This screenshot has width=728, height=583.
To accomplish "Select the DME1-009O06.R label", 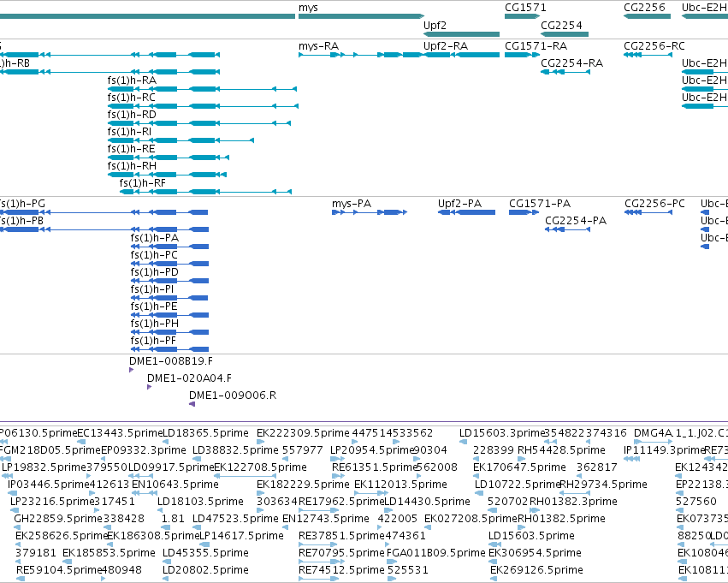I will click(x=233, y=396).
